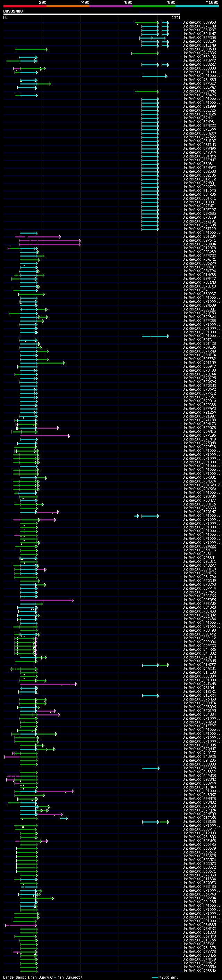The width and height of the screenshot is (222, 980).
Task: Click the UniRef100_P12978 entry
Action: click(199, 248)
